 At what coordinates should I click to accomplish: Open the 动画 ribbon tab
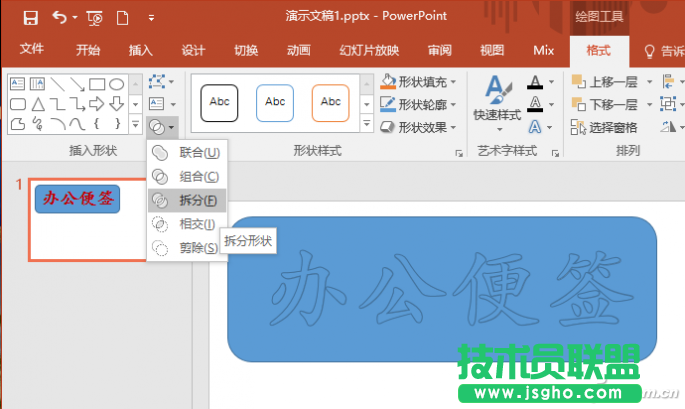298,50
